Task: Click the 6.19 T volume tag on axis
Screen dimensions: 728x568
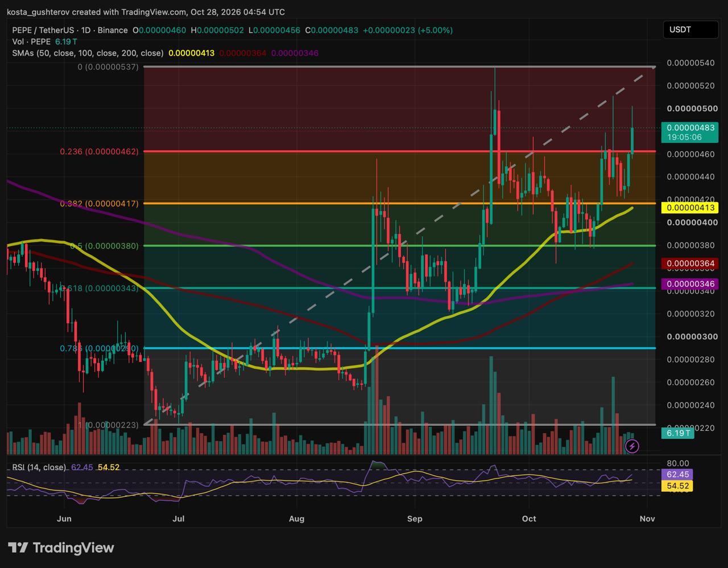Action: click(679, 433)
